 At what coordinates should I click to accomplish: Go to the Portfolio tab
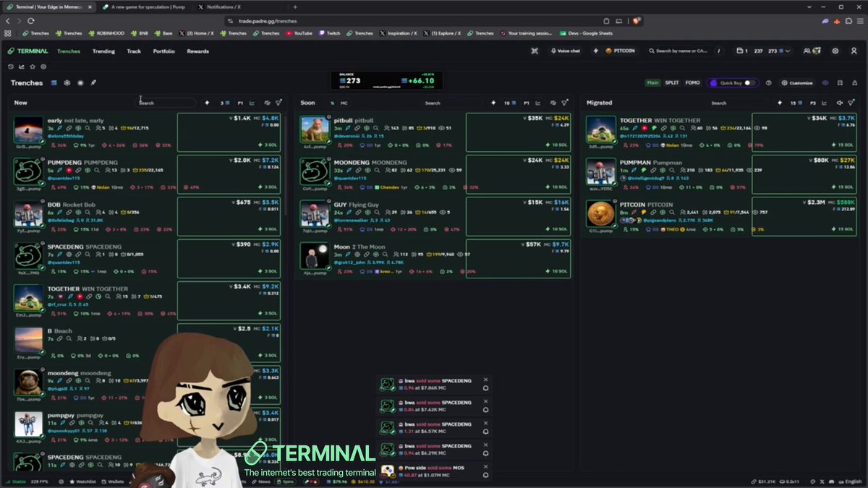tap(163, 51)
